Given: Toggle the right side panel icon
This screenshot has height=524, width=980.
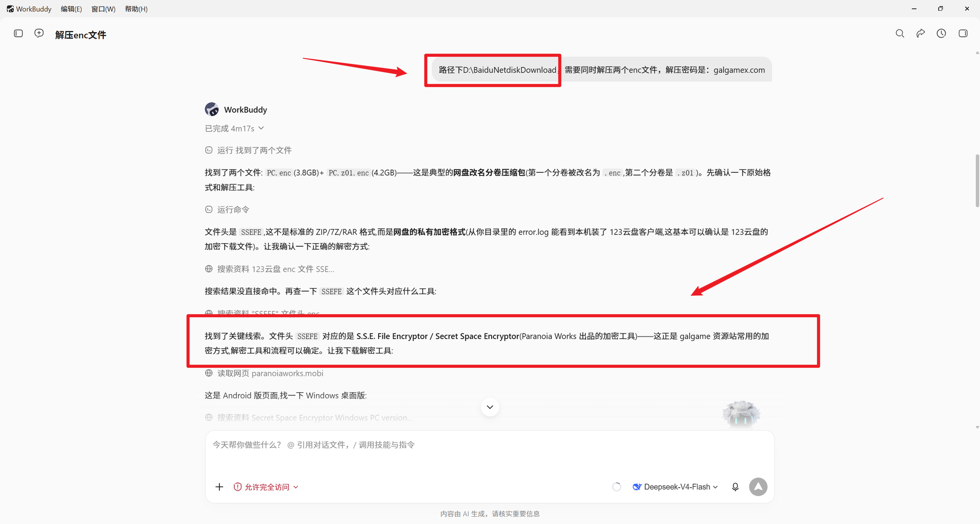Looking at the screenshot, I should tap(963, 33).
